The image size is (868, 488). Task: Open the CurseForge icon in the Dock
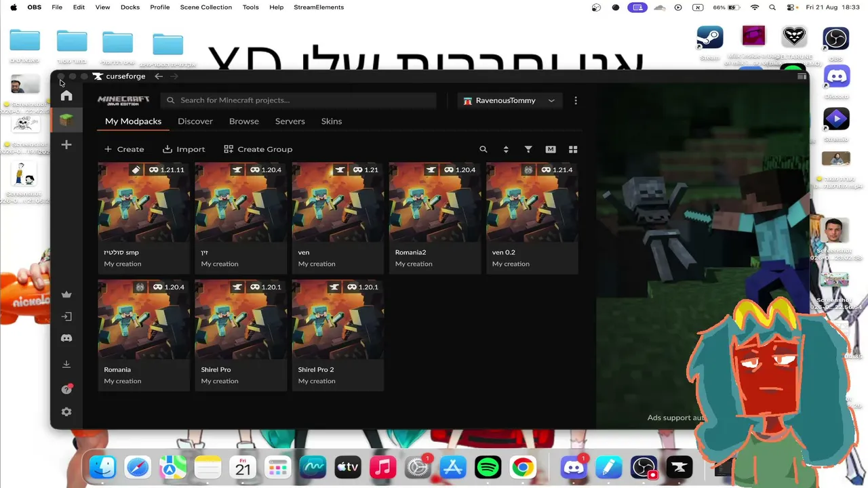[679, 467]
